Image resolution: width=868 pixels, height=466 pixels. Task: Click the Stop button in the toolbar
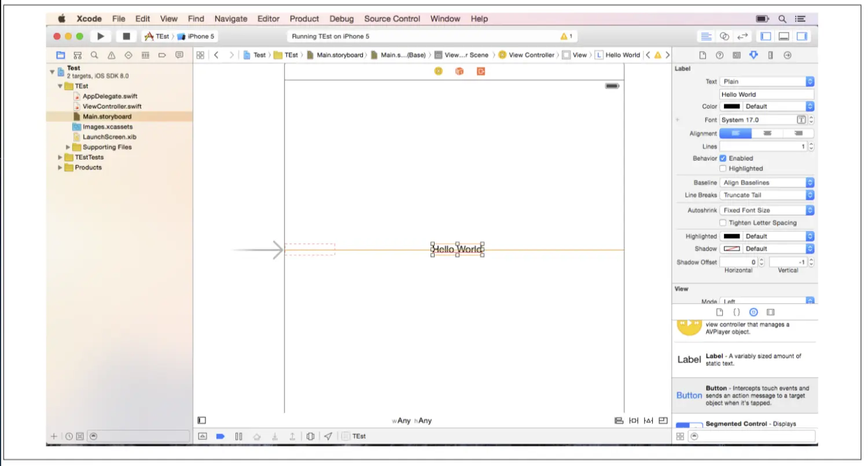[126, 36]
